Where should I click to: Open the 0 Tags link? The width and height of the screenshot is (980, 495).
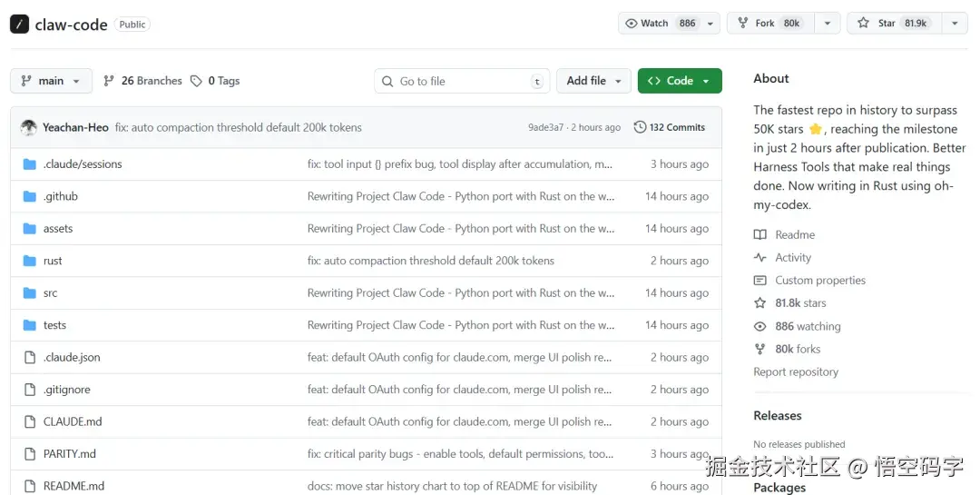coord(216,81)
